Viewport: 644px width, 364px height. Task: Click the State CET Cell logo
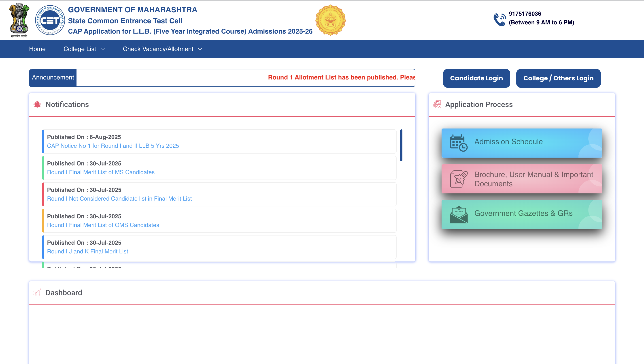50,20
